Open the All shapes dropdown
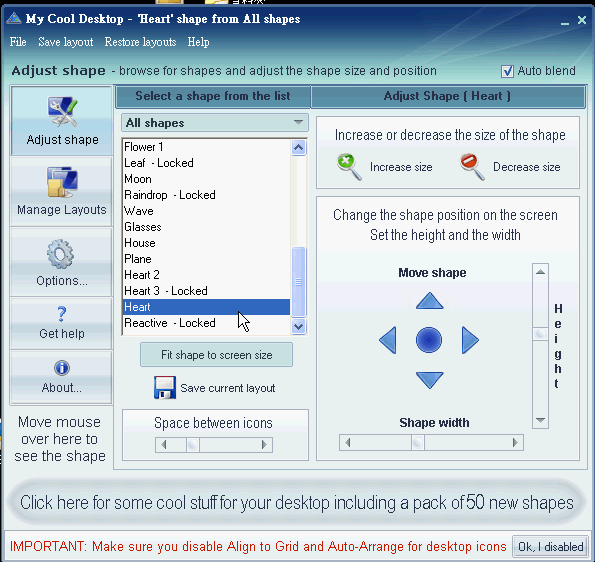Viewport: 595px width, 562px height. (214, 123)
